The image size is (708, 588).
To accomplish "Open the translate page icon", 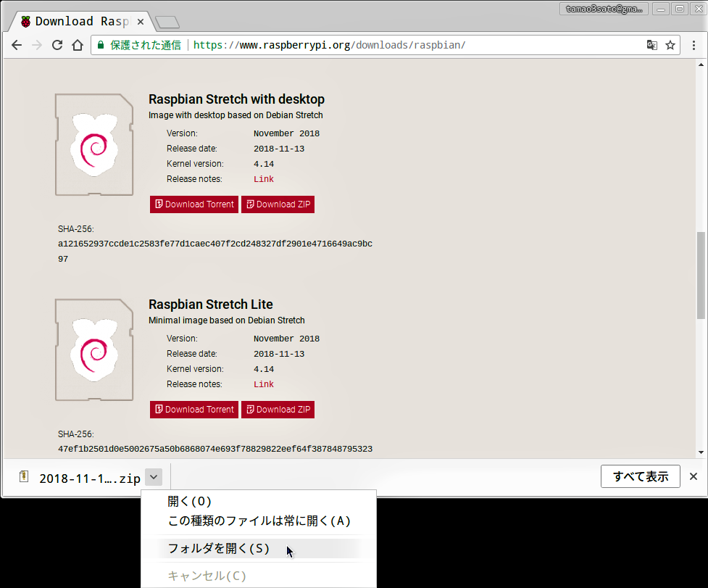I will 652,45.
